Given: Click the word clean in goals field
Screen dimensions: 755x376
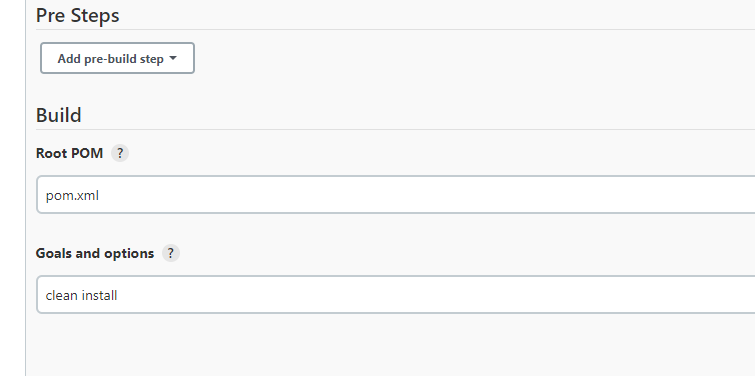Looking at the screenshot, I should click(x=62, y=295).
